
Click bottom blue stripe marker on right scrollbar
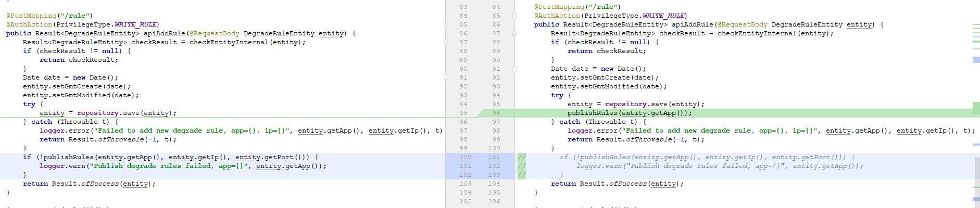coord(976,199)
